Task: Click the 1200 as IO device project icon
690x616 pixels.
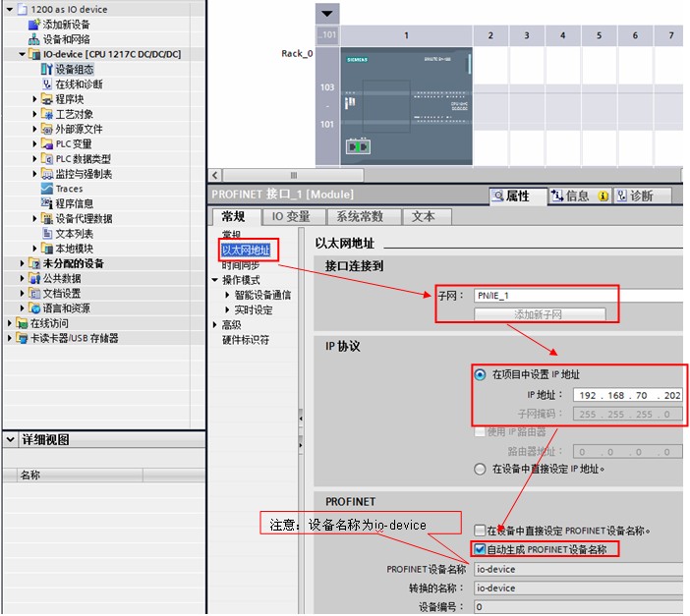Action: pos(22,9)
